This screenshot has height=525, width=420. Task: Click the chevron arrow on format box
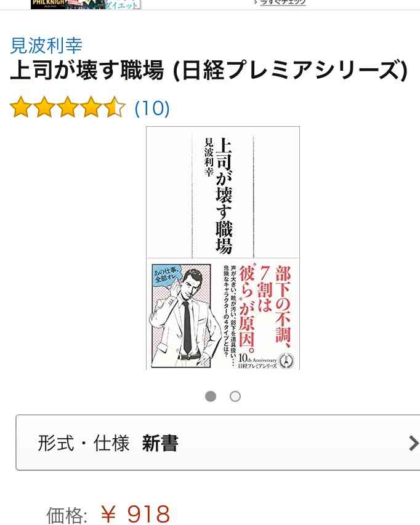(414, 444)
